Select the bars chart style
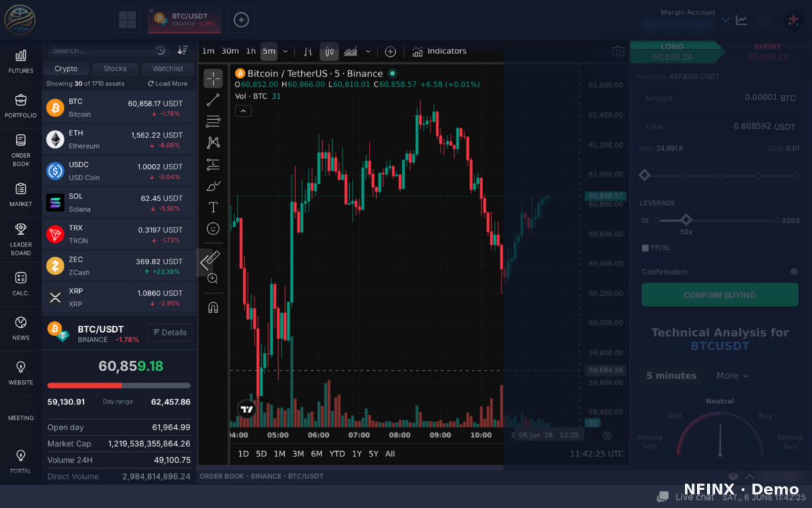The image size is (812, 508). click(x=308, y=51)
